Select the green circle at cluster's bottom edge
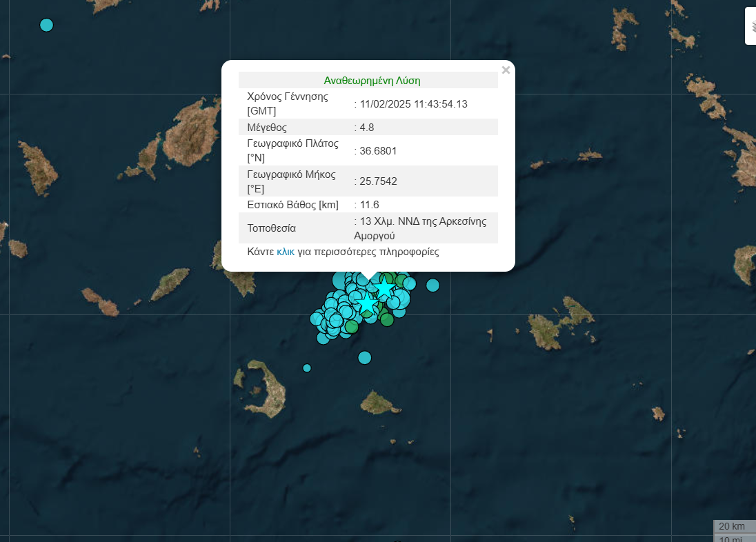 [x=386, y=319]
